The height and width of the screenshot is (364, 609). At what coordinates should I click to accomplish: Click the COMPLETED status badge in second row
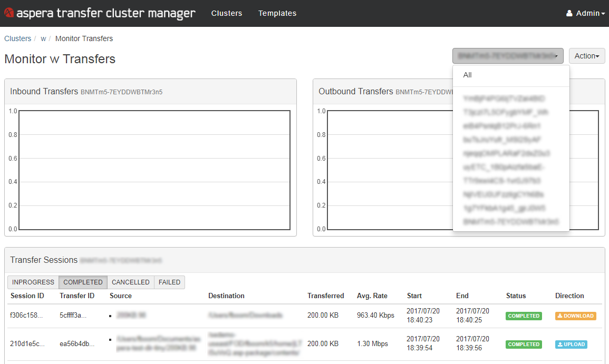(x=524, y=345)
